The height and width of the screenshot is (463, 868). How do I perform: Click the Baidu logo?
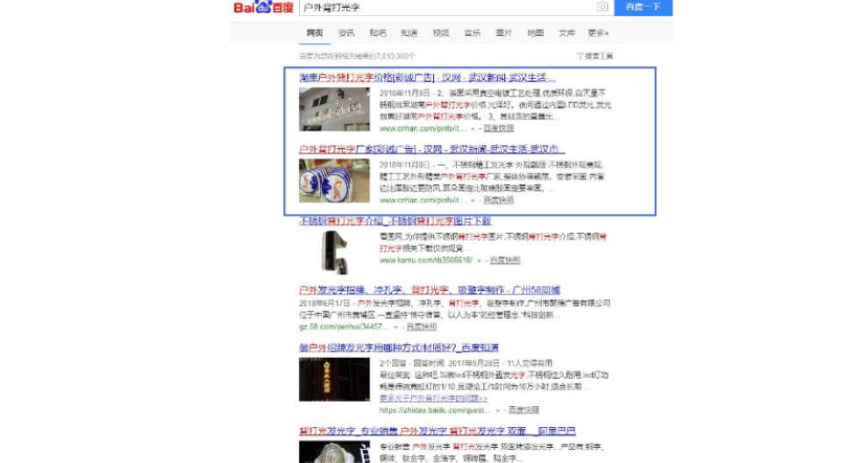pos(262,8)
